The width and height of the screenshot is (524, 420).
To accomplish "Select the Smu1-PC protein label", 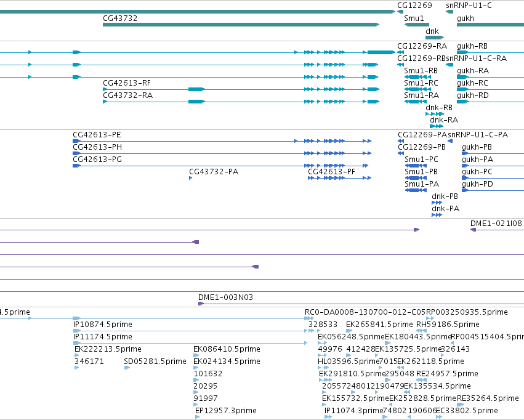I will click(421, 160).
